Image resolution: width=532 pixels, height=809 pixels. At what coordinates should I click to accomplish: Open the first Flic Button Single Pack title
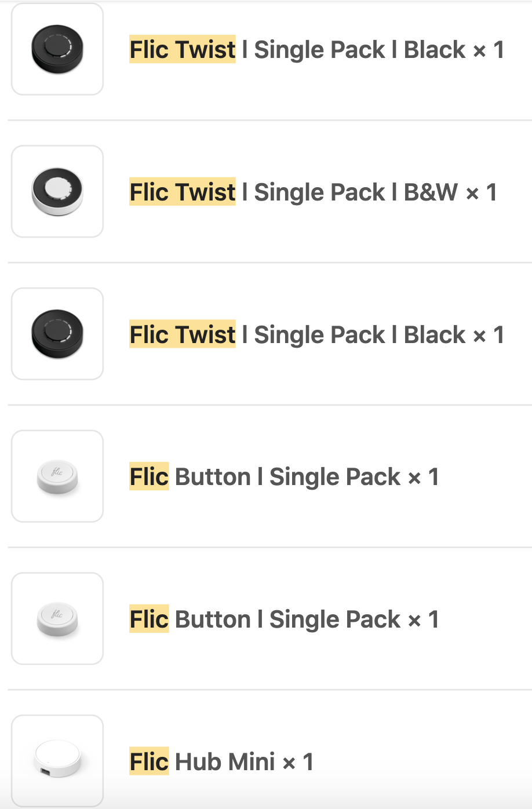click(x=284, y=477)
